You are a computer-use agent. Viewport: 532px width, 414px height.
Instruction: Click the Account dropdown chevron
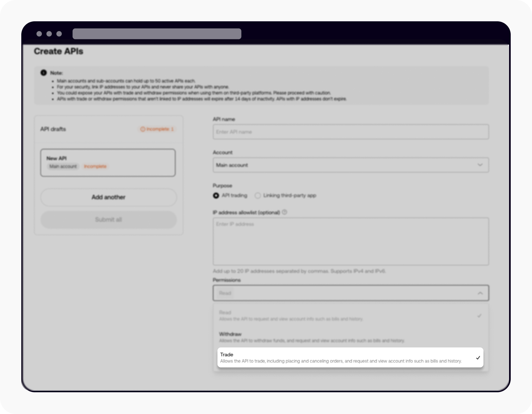(480, 165)
